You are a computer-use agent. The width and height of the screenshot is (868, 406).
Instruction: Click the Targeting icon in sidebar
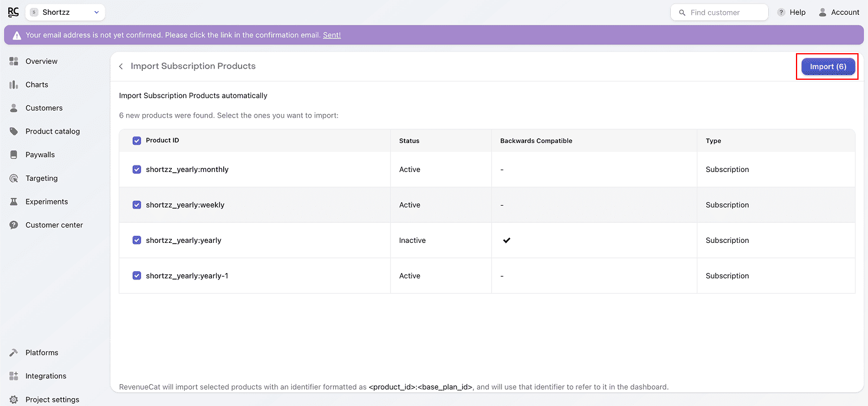point(14,178)
